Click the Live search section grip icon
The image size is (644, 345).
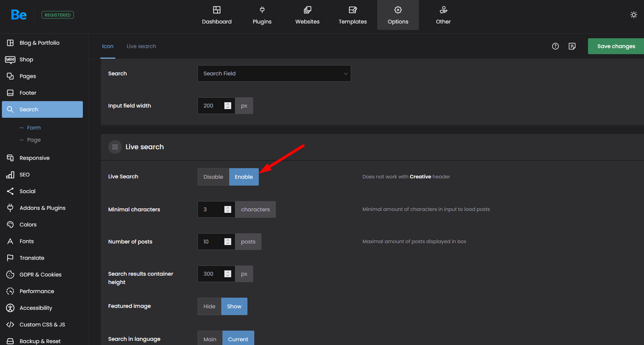(115, 147)
